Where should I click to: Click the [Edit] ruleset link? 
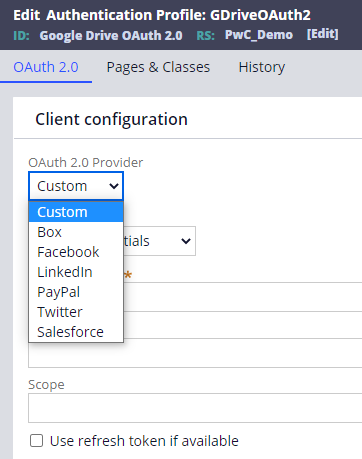tap(322, 34)
